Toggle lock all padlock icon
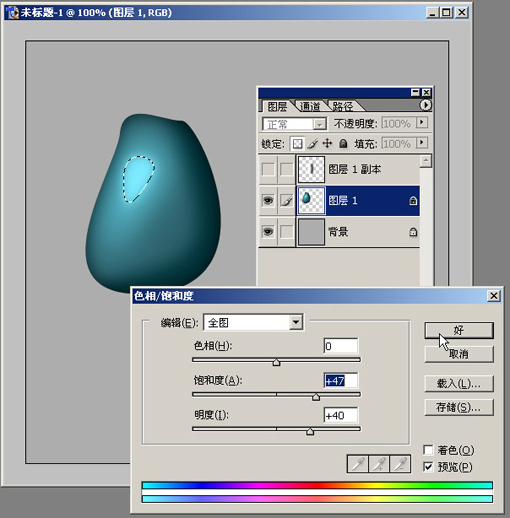The height and width of the screenshot is (518, 510). pos(343,144)
